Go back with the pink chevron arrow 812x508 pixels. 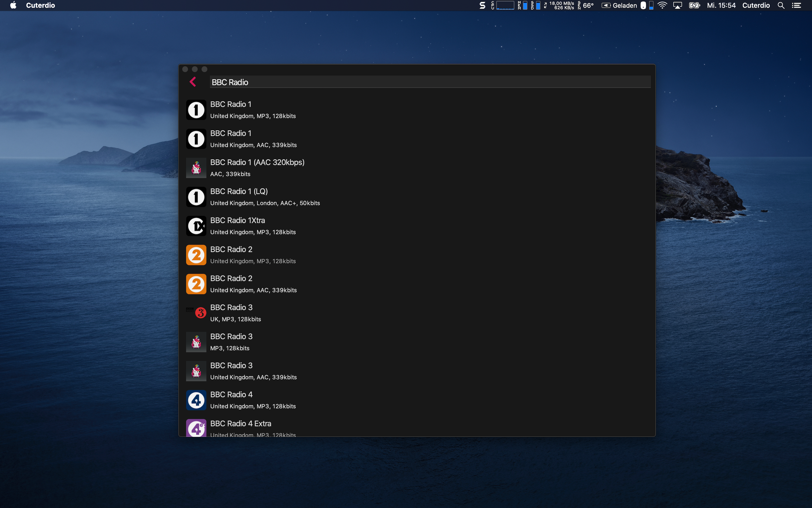pyautogui.click(x=193, y=82)
